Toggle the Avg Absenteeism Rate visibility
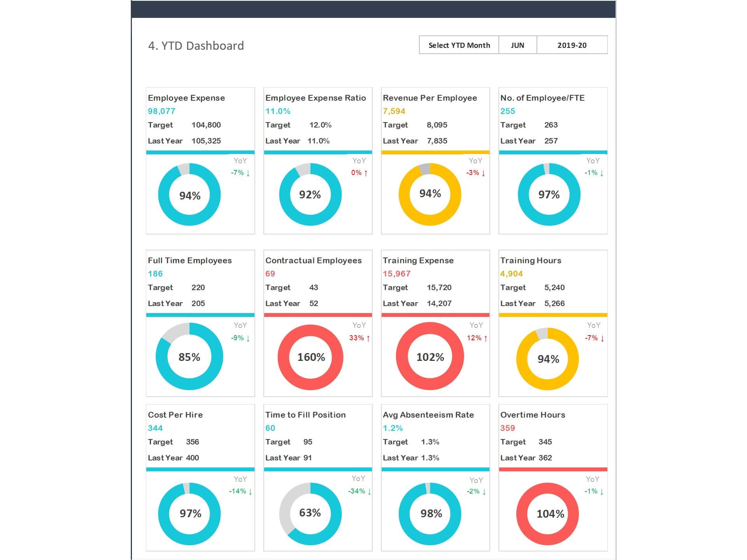This screenshot has height=560, width=747. click(428, 415)
